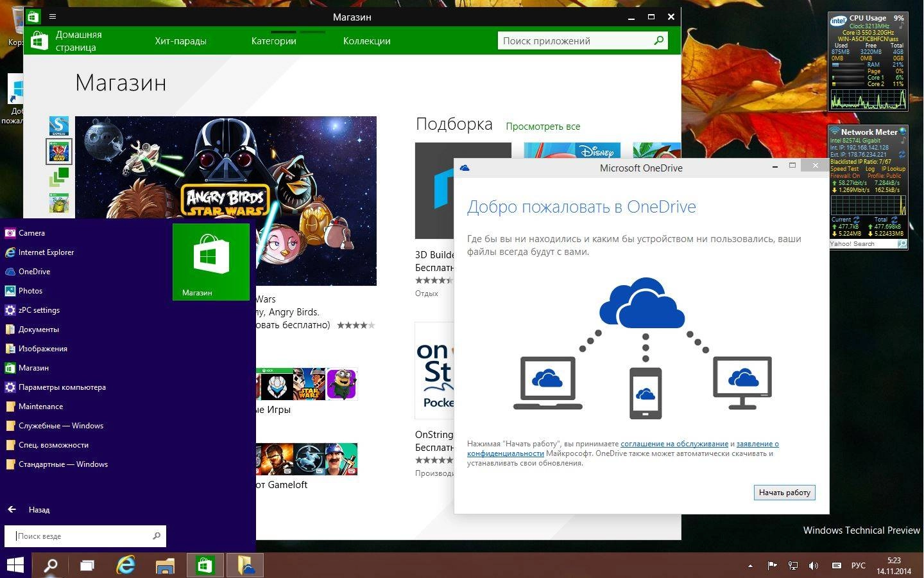Open Log in the Network Meter gadget
This screenshot has width=924, height=578.
tap(869, 169)
